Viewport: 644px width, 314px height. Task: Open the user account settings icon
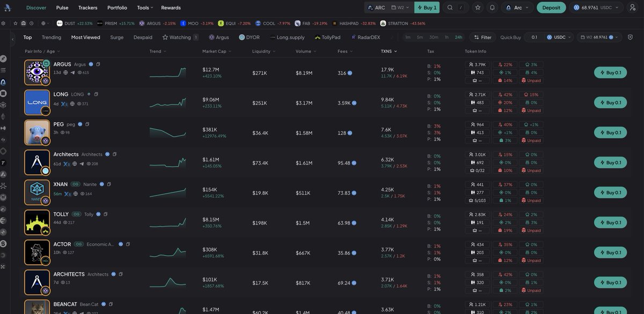pos(632,8)
